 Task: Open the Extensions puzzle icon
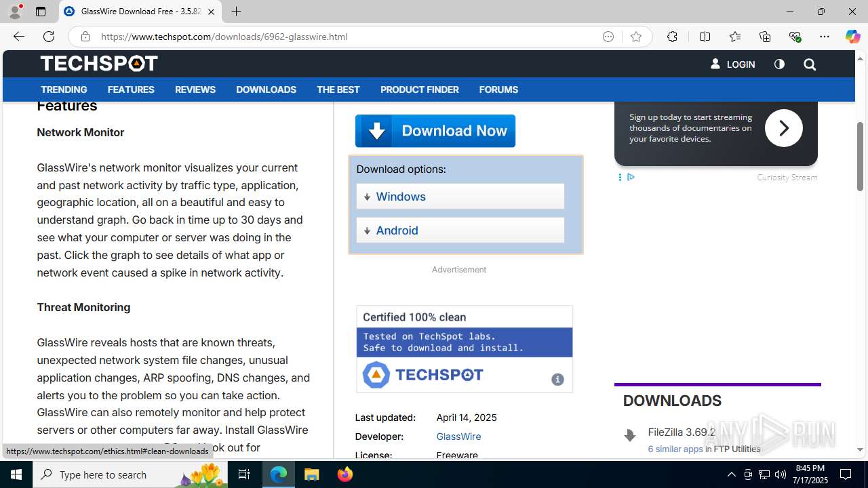point(672,37)
